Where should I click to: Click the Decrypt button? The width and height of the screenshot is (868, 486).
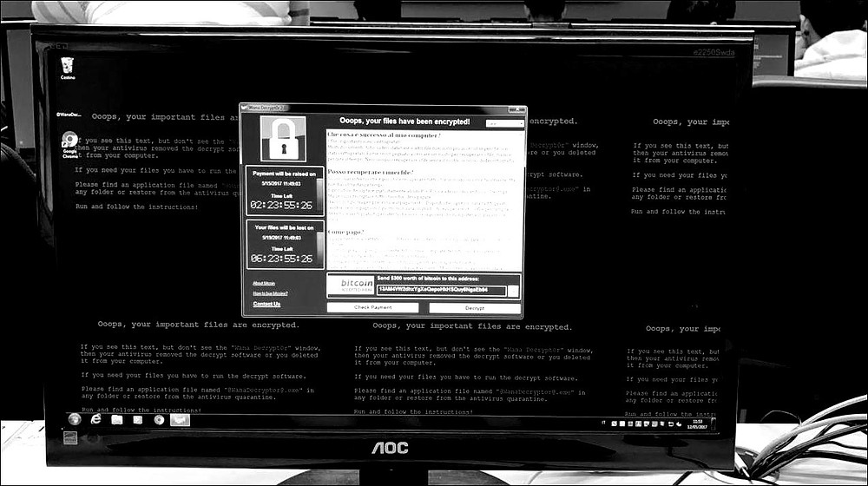(x=475, y=308)
